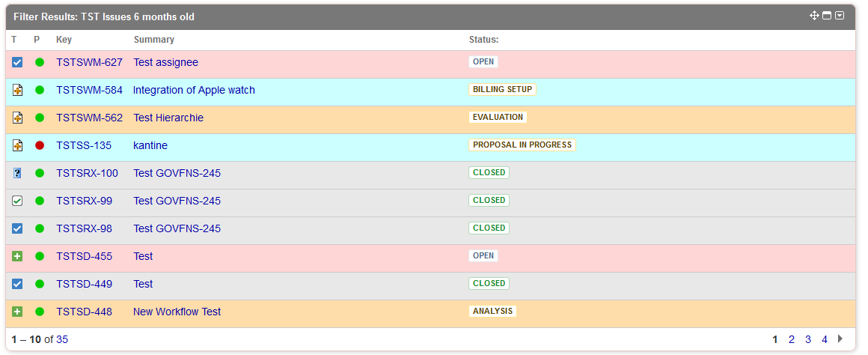868x355 pixels.
Task: Click the checkmark type icon for TSTSRX-99
Action: coord(17,201)
